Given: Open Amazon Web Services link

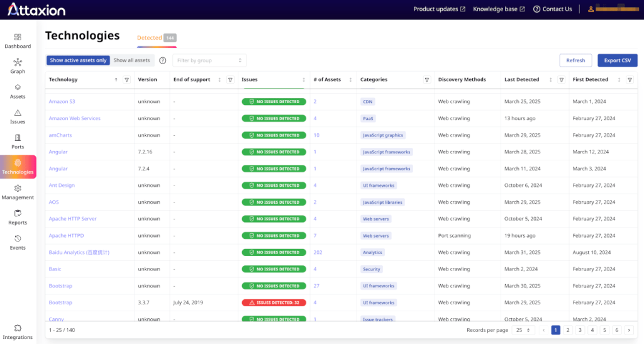Looking at the screenshot, I should [x=74, y=118].
